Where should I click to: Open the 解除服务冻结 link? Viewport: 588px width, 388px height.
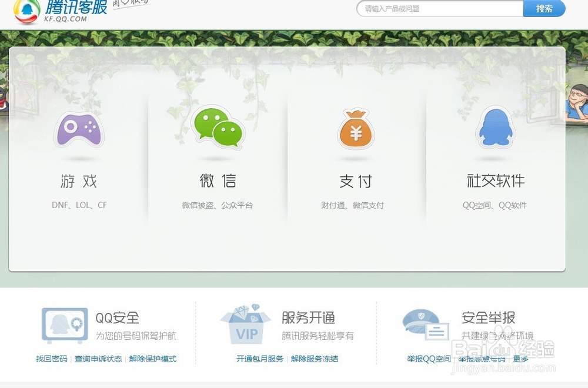click(314, 359)
